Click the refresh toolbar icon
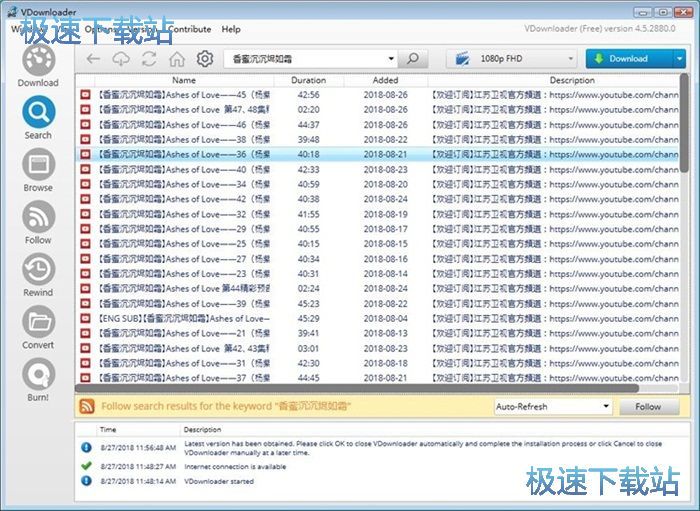Screen dimensions: 700x511 [x=149, y=58]
